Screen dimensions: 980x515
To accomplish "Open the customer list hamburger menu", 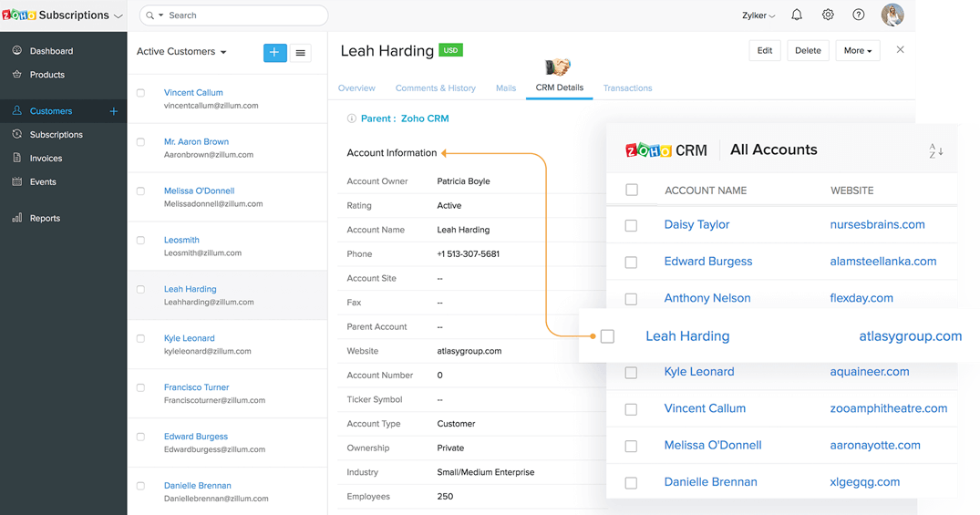I will coord(301,53).
